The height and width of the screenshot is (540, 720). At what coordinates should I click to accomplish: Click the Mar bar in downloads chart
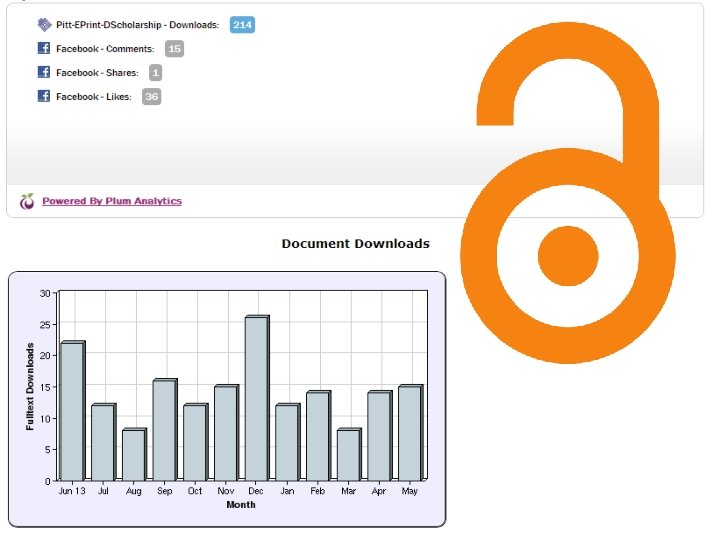pos(349,455)
